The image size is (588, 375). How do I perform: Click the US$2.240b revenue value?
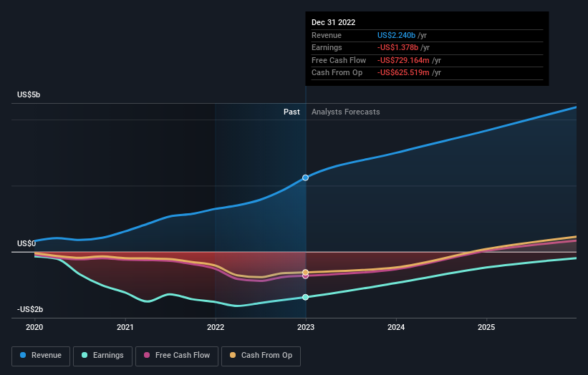396,35
